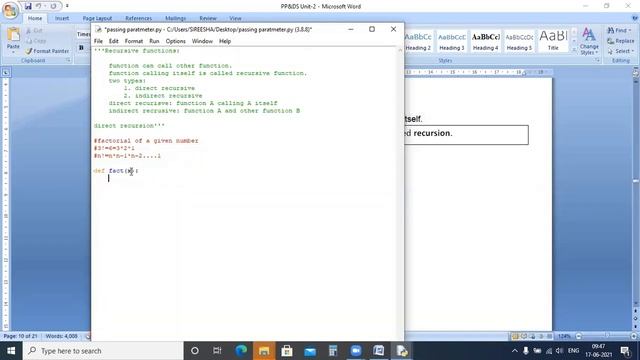This screenshot has height=360, width=640.
Task: Open the Mailings ribbon tab
Action: tap(176, 18)
